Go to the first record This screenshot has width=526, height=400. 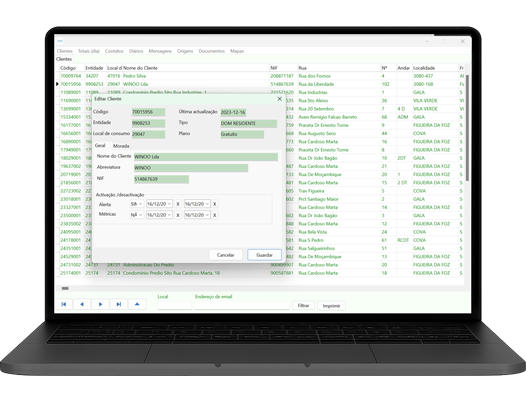point(64,304)
